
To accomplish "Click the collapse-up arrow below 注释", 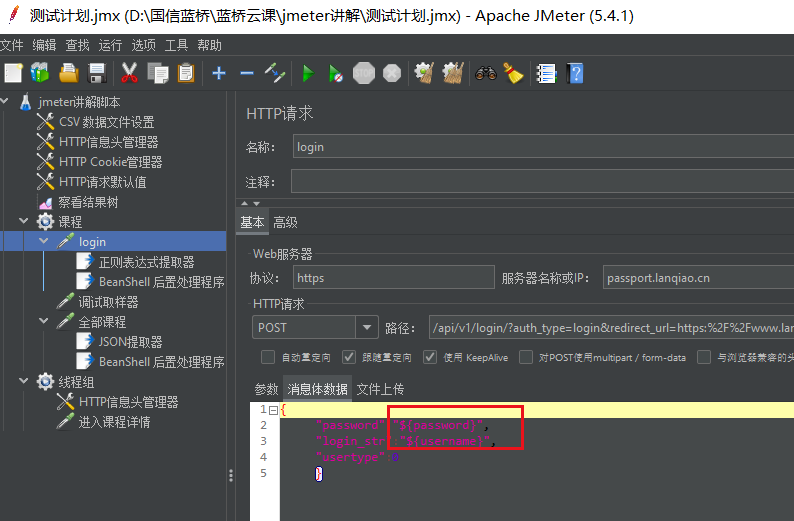I will (x=245, y=203).
